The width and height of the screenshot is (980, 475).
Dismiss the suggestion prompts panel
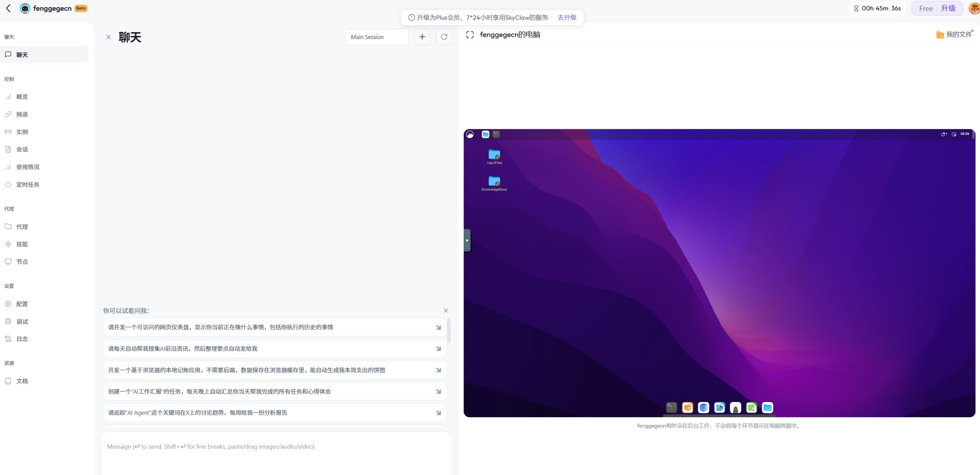click(x=446, y=310)
